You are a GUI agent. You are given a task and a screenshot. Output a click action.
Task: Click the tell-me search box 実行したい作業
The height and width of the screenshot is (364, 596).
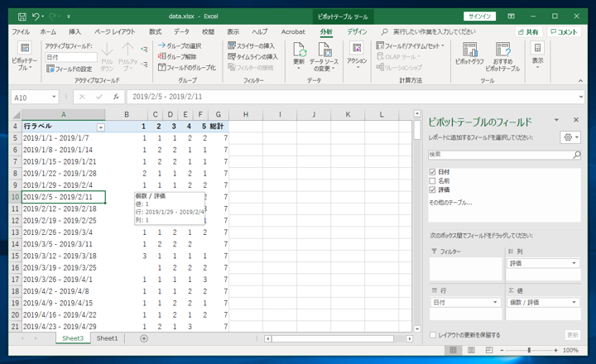point(434,31)
